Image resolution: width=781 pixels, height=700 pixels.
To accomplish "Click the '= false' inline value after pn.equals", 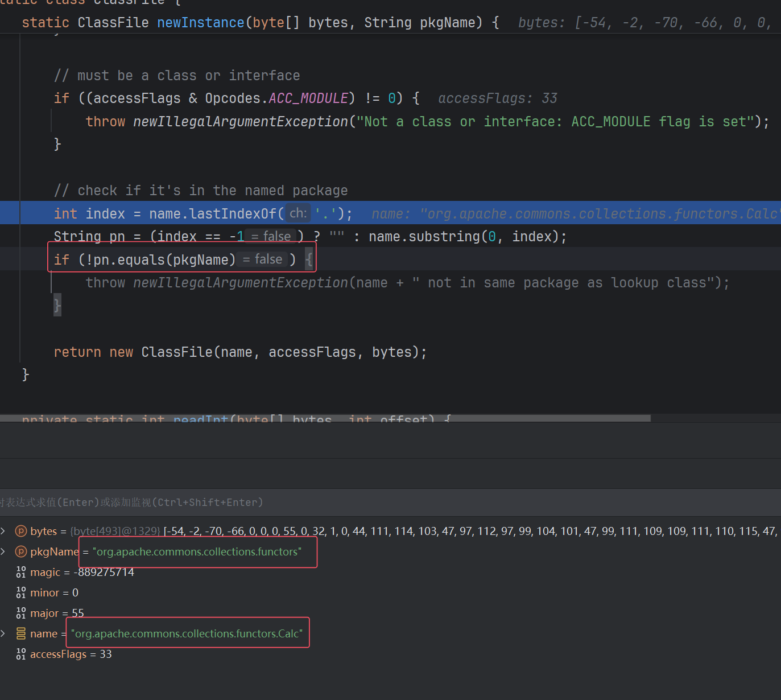I will point(262,260).
